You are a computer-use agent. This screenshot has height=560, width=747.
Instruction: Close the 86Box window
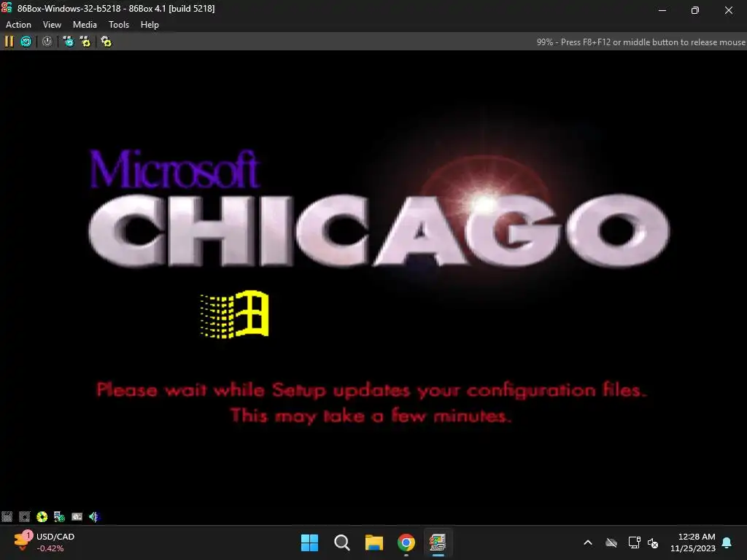pyautogui.click(x=729, y=10)
